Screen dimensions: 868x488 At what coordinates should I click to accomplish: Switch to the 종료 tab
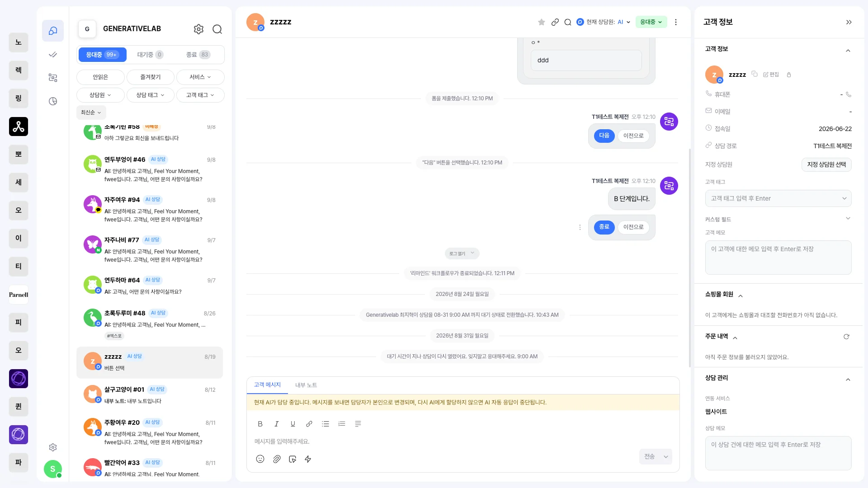coord(198,55)
